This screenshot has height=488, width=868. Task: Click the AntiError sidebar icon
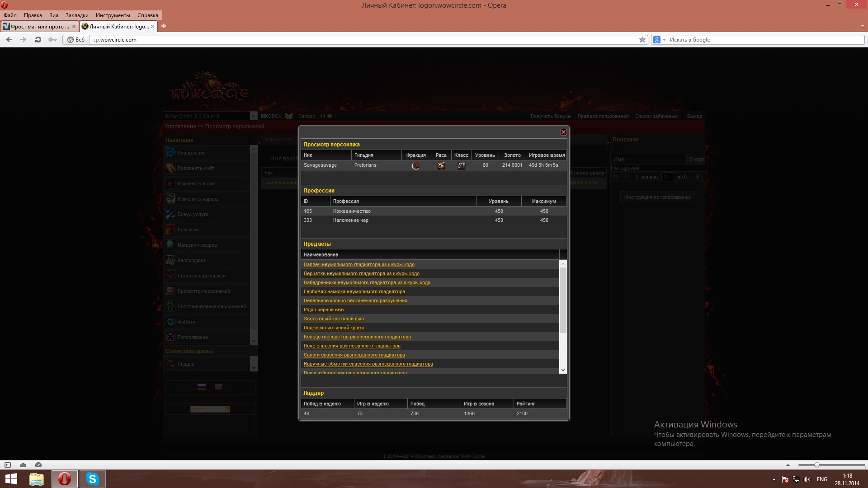[170, 322]
